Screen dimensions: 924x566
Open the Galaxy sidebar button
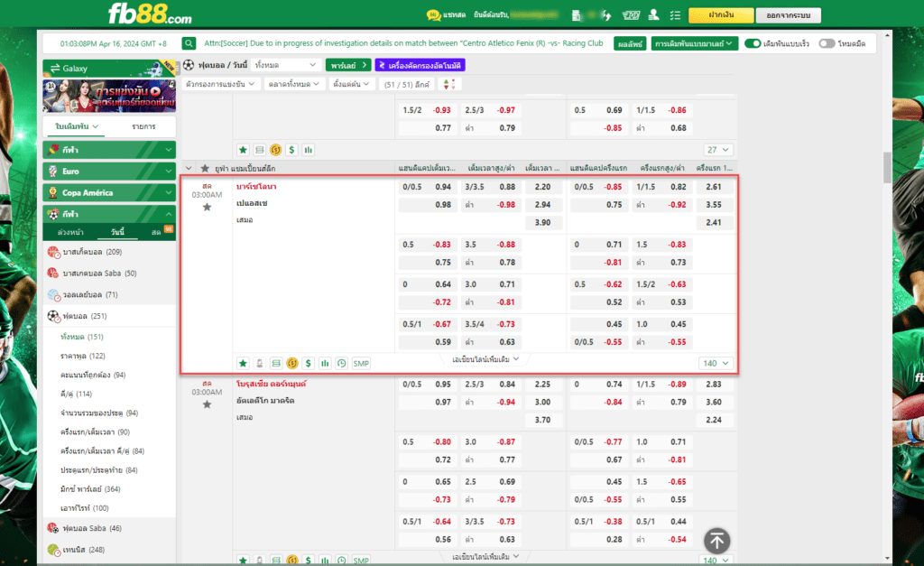[109, 69]
